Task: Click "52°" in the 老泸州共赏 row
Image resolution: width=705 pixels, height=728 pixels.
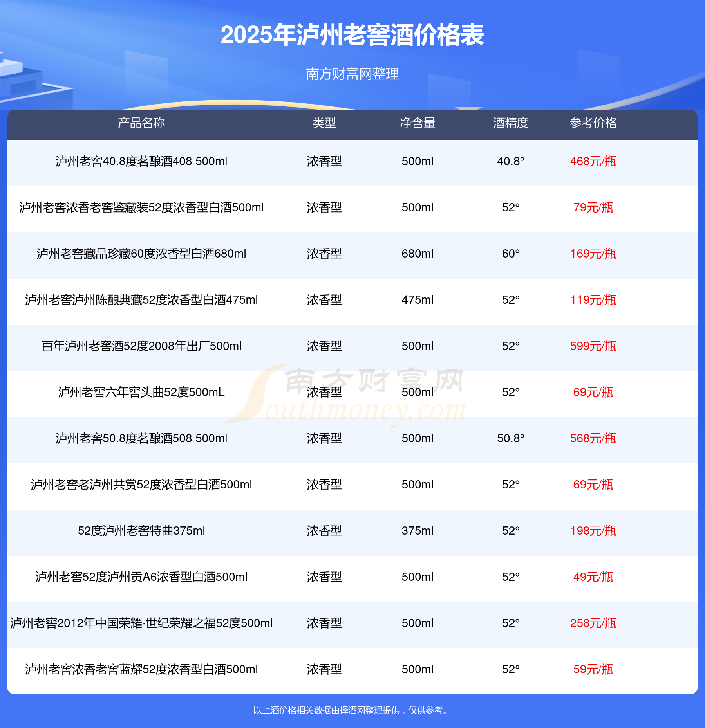Action: click(x=511, y=485)
